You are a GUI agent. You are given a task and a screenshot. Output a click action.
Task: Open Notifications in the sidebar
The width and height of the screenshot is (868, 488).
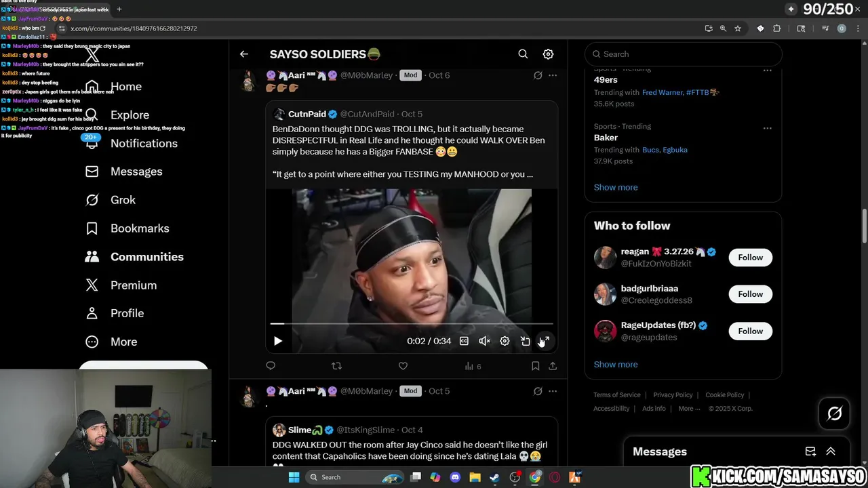pos(131,144)
